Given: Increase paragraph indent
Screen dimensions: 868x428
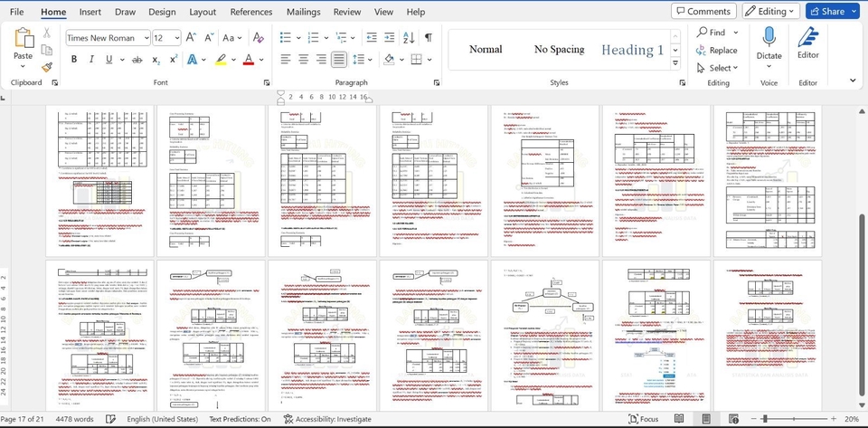Looking at the screenshot, I should (389, 38).
